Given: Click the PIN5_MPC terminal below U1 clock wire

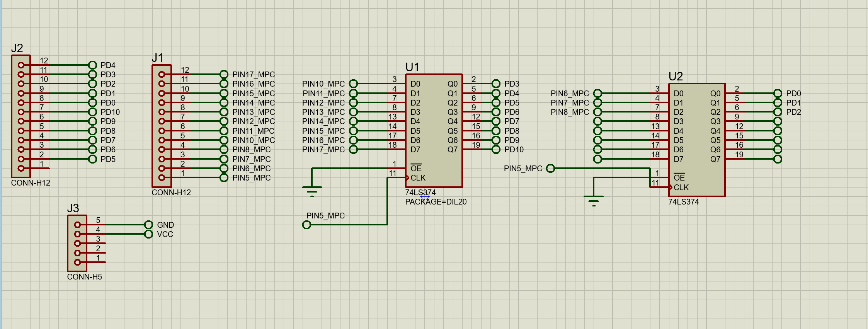Looking at the screenshot, I should (x=306, y=225).
